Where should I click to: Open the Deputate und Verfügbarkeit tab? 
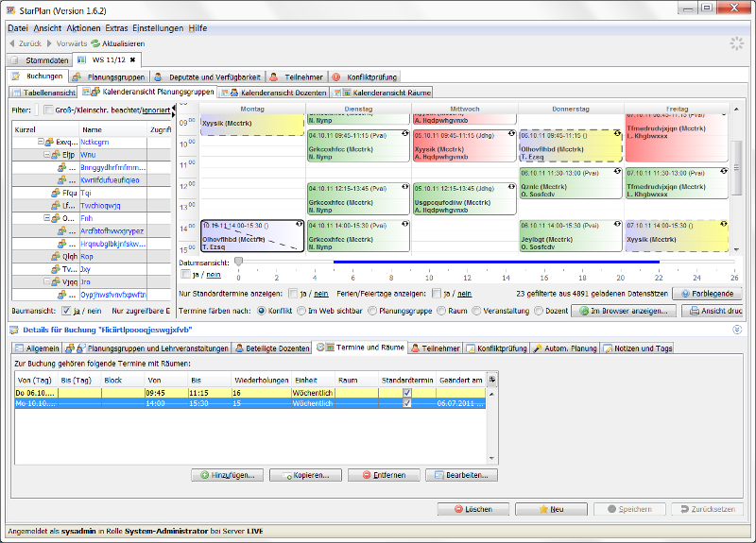208,77
